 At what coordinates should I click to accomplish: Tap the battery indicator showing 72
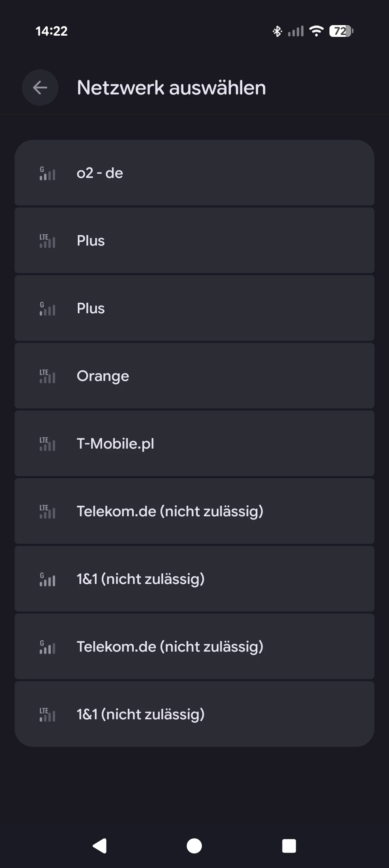tap(341, 31)
